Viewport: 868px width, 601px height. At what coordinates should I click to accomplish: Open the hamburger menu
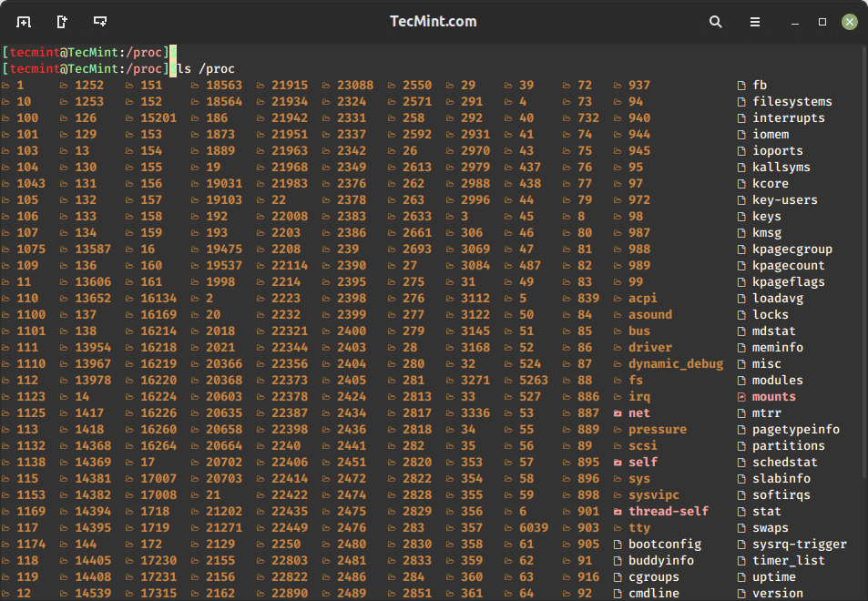pyautogui.click(x=755, y=21)
